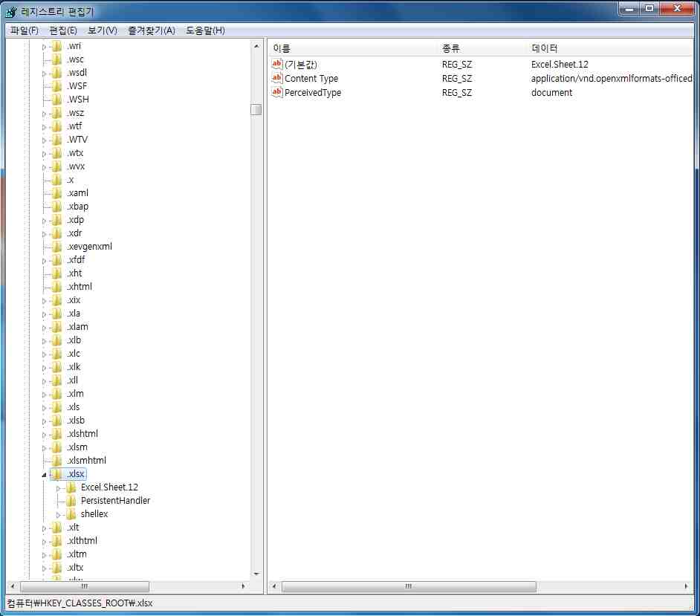This screenshot has width=700, height=616.
Task: Click the Registry Editor title bar icon
Action: (x=11, y=11)
